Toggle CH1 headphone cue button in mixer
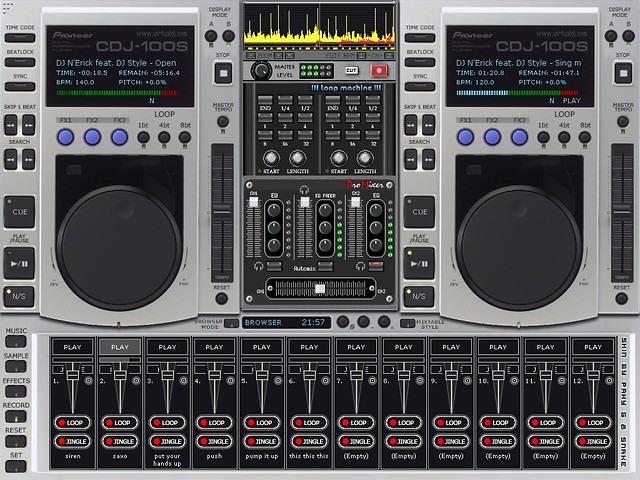The image size is (640, 480). [x=274, y=267]
